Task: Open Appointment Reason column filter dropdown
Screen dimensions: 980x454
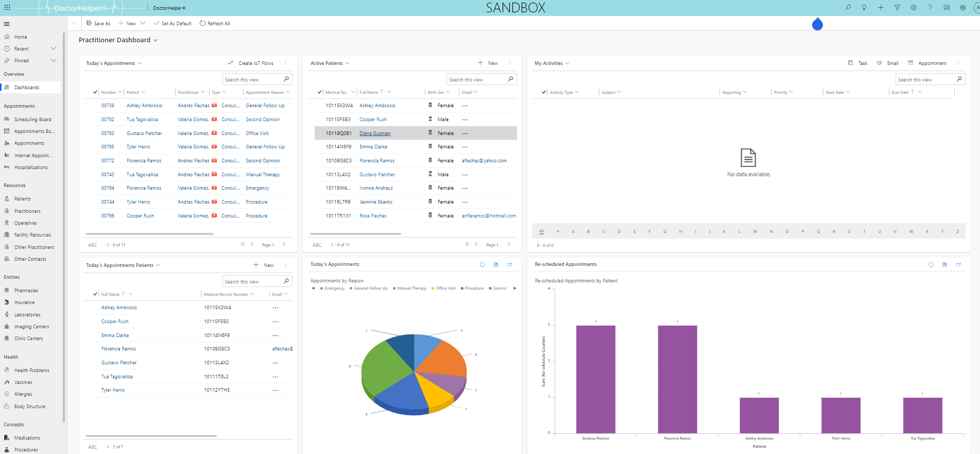Action: (x=288, y=92)
